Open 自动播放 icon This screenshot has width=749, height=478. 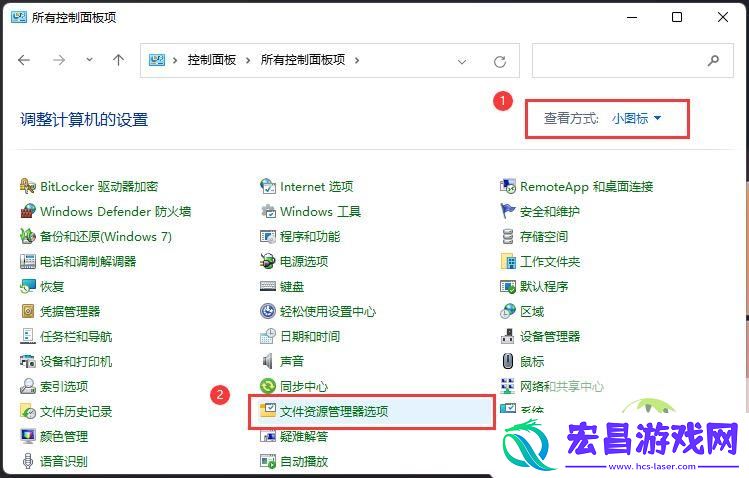coord(268,461)
